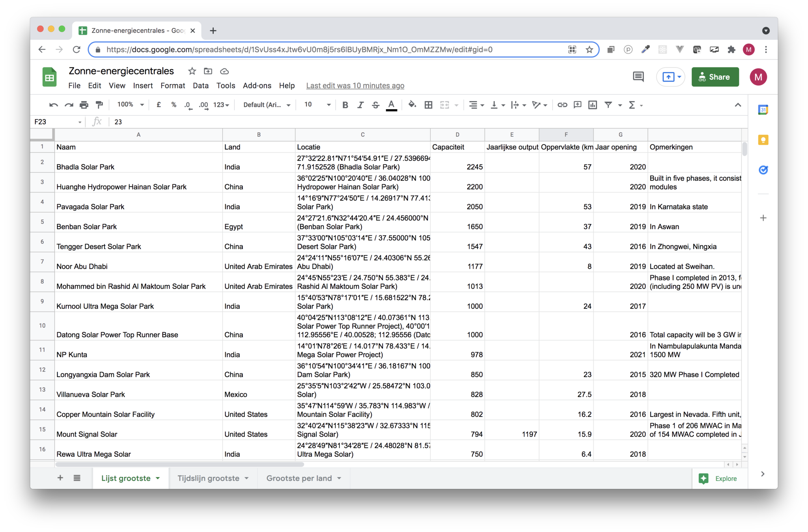Click the print icon in toolbar
The height and width of the screenshot is (532, 808).
[84, 105]
